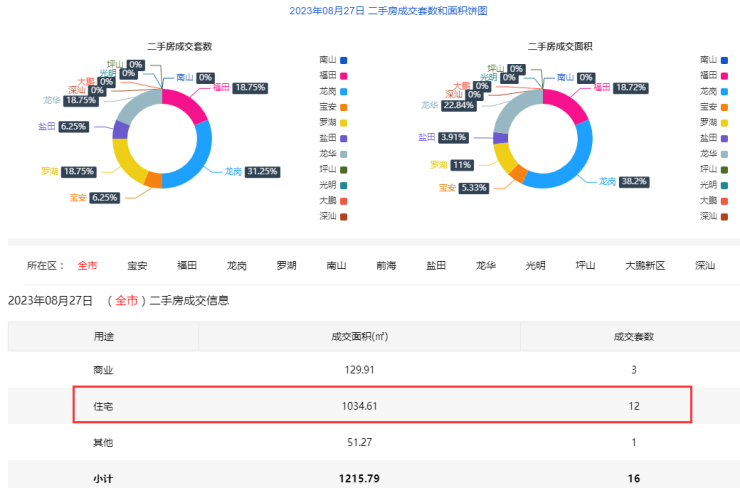Switch to the 宝安 district tab

137,266
